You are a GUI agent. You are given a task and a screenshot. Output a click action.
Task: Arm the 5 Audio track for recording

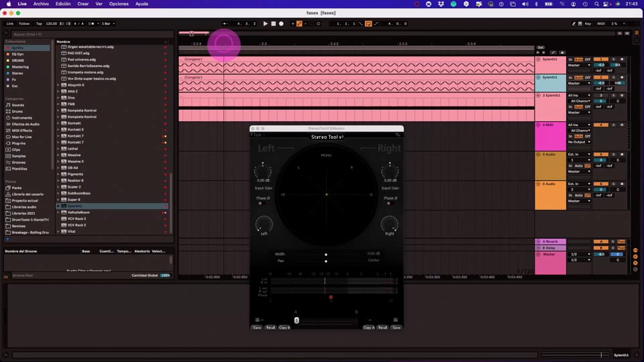tap(622, 154)
